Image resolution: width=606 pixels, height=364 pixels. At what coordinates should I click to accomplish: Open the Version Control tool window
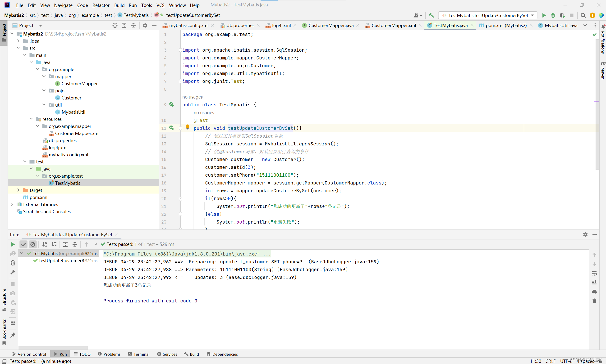point(29,354)
